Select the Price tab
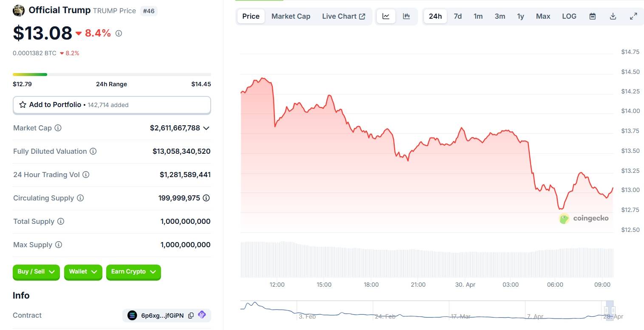 point(251,16)
